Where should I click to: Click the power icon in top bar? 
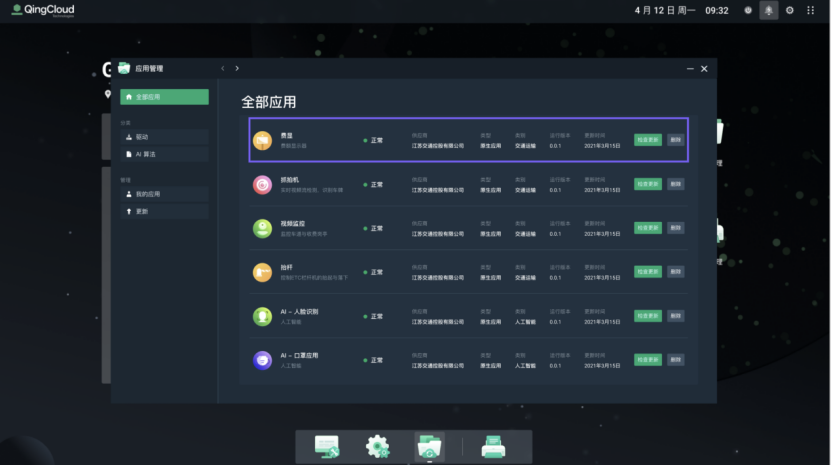pos(748,10)
